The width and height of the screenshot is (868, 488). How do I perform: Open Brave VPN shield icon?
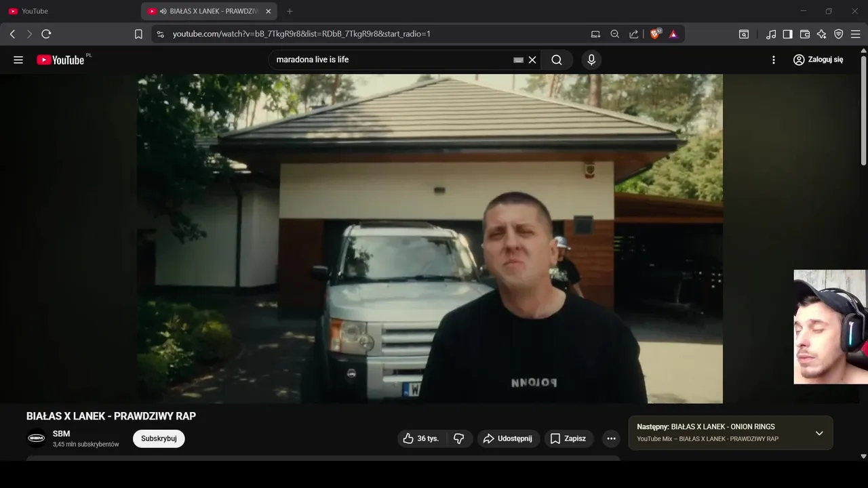(x=838, y=34)
